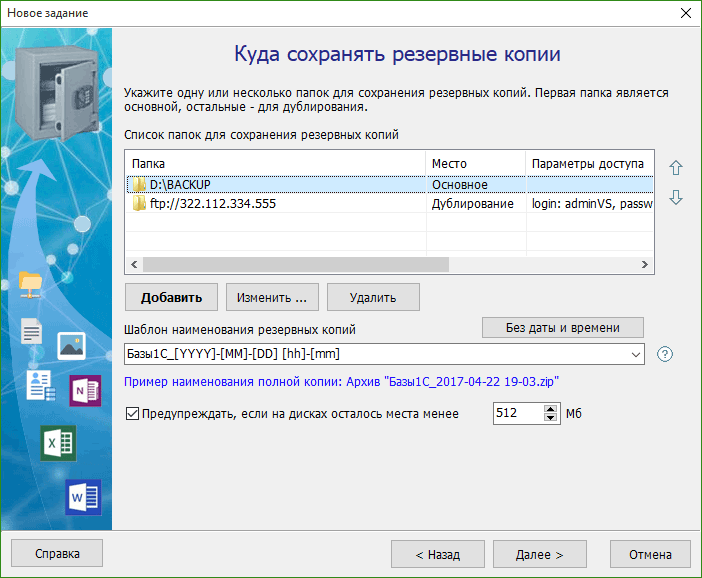Click the Без даты и времени button

[563, 327]
